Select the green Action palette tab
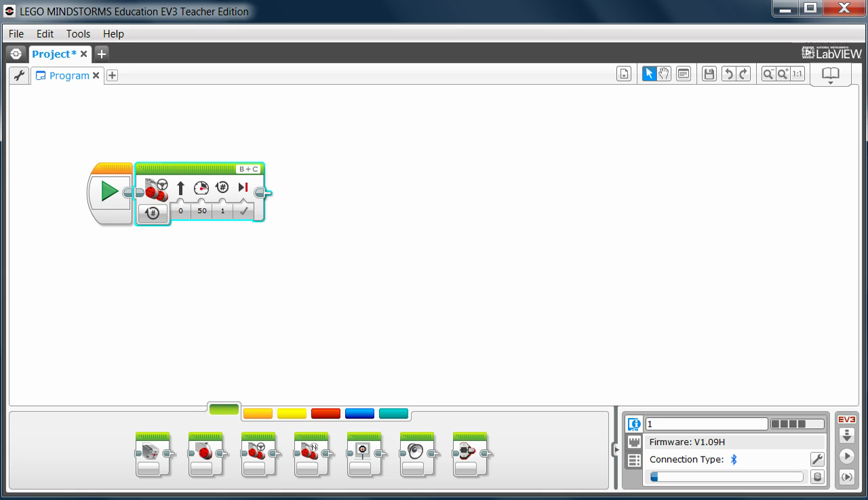Screen dimensions: 868x500 (224, 410)
